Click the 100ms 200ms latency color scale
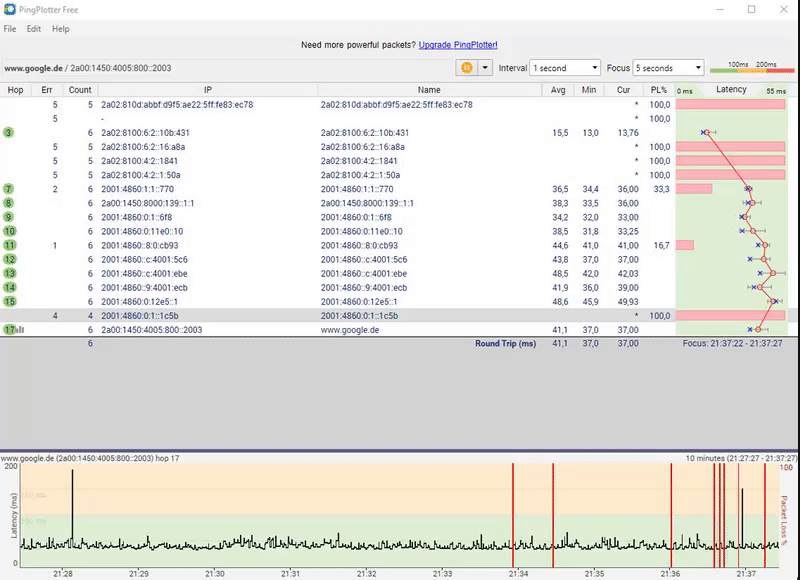The height and width of the screenshot is (580, 800). (750, 68)
